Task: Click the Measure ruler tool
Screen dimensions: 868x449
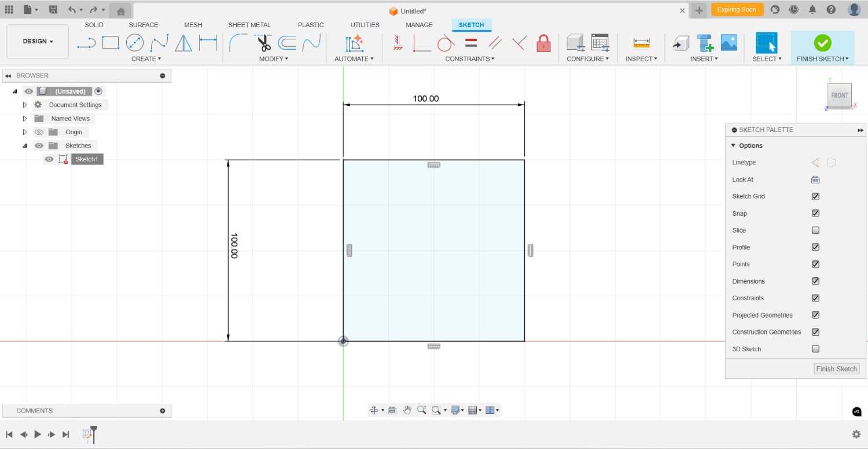Action: point(642,43)
